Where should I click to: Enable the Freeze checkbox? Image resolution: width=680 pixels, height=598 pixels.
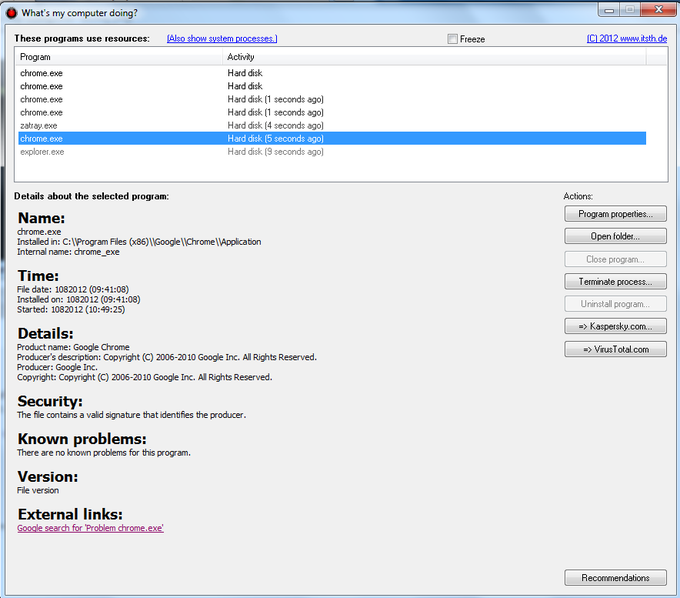point(453,39)
